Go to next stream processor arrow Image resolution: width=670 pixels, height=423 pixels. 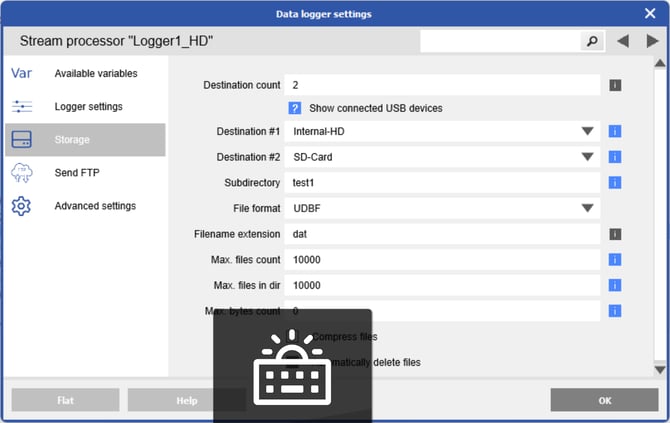652,41
